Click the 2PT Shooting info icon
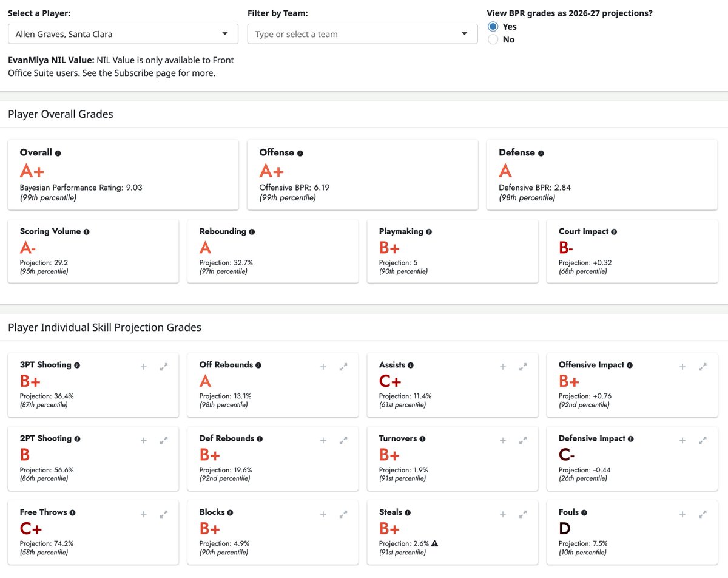Screen dimensions: 728x578 pos(77,439)
